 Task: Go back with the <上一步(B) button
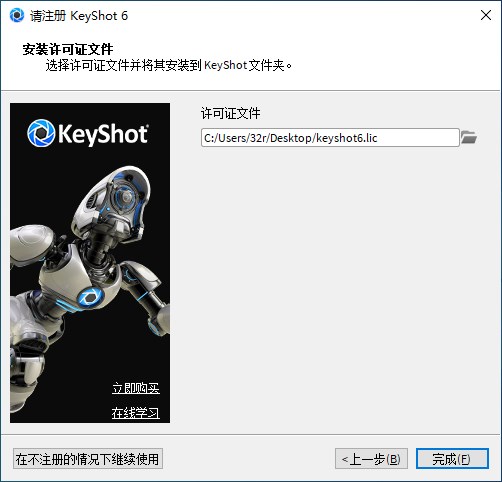(371, 459)
